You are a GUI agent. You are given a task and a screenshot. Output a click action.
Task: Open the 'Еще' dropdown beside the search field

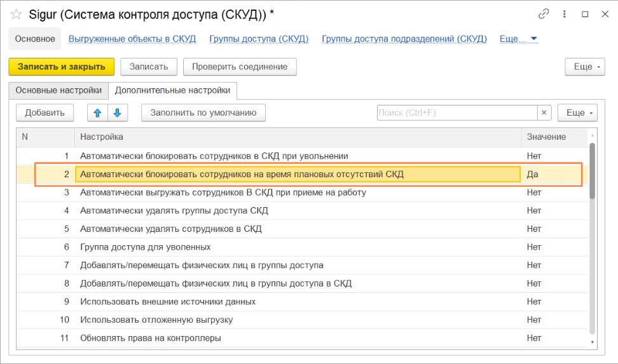(577, 113)
